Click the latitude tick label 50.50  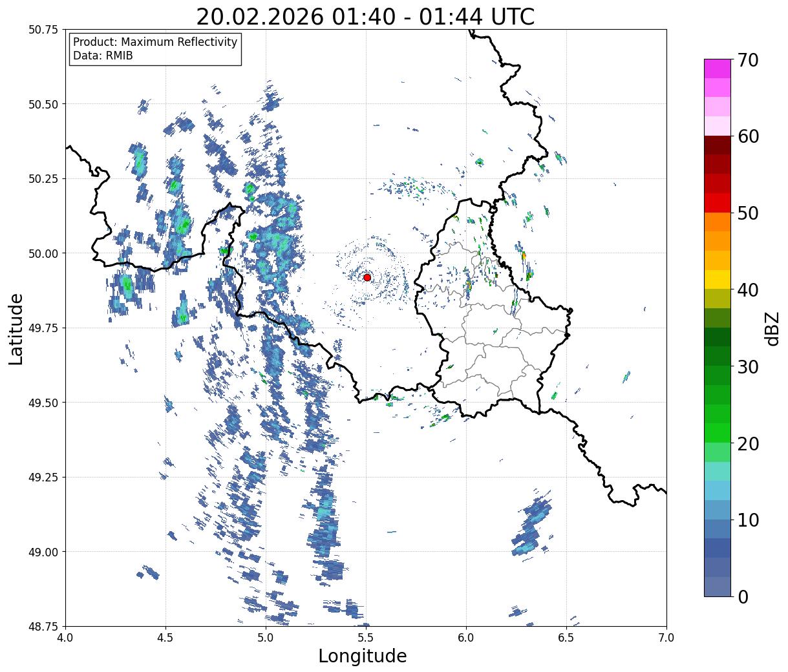[x=44, y=104]
